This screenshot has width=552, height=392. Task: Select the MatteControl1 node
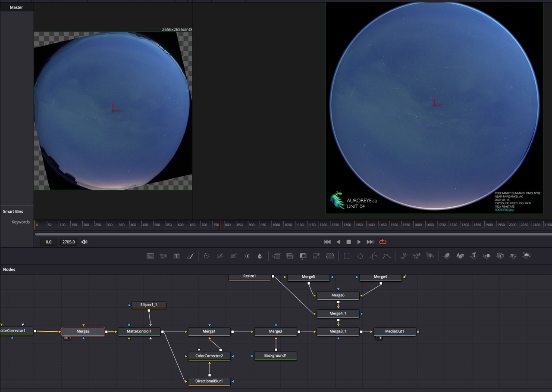coord(139,332)
